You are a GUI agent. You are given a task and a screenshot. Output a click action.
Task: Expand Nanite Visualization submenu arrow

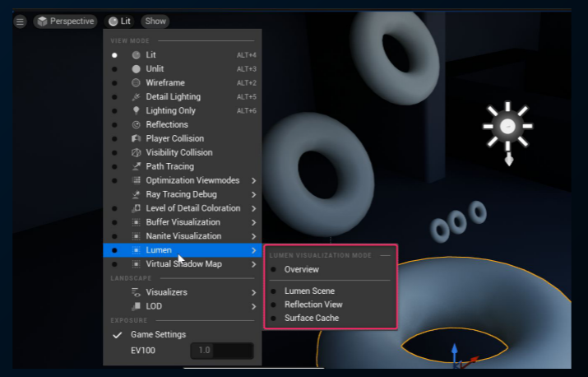[x=254, y=236]
